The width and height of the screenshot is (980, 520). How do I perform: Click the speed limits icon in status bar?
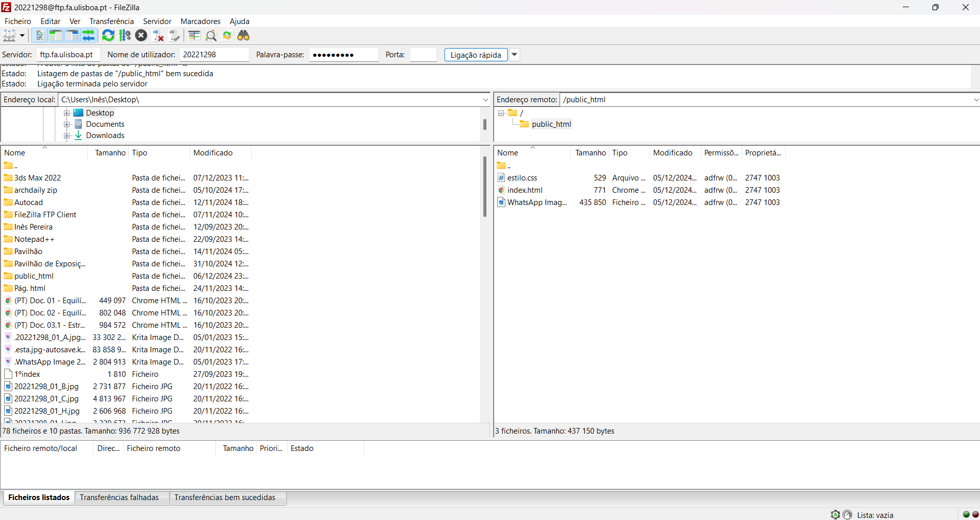coord(848,515)
